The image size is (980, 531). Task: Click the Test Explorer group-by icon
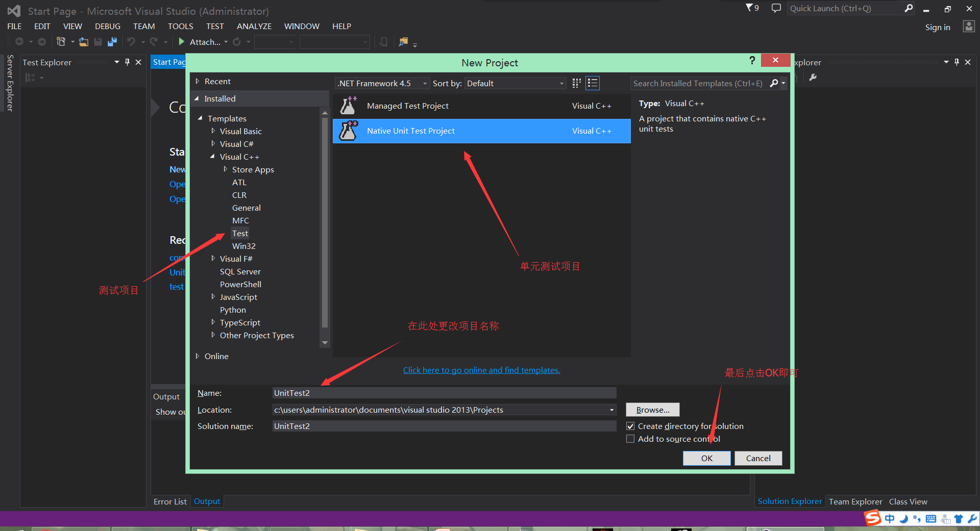pos(31,78)
